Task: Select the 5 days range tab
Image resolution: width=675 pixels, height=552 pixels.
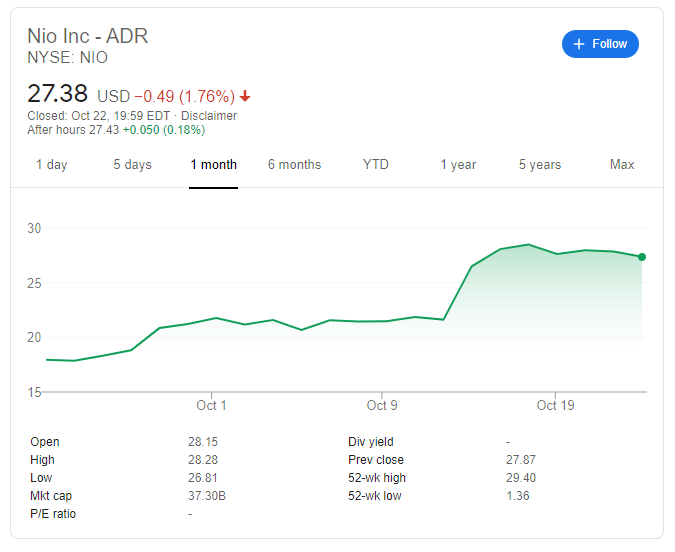Action: 133,164
